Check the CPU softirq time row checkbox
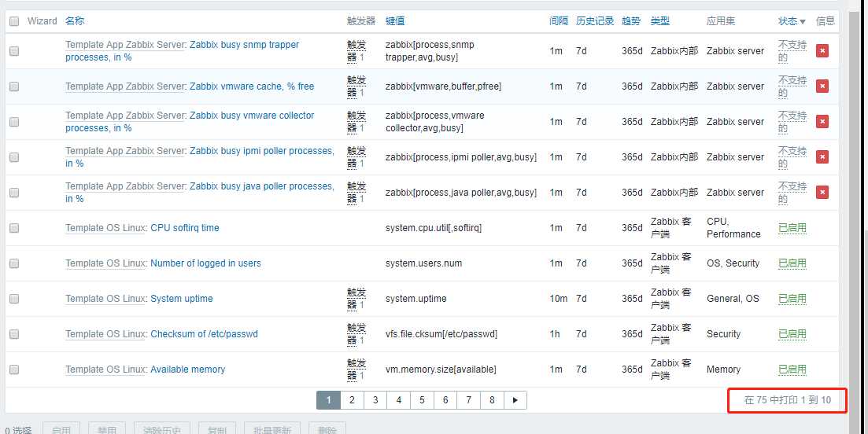Image resolution: width=868 pixels, height=434 pixels. pyautogui.click(x=14, y=228)
